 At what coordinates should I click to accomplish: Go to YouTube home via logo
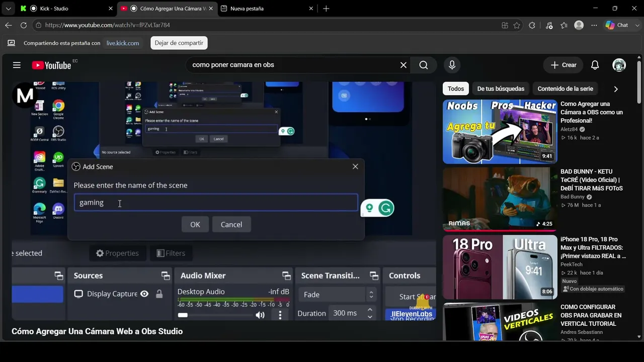[x=51, y=65]
